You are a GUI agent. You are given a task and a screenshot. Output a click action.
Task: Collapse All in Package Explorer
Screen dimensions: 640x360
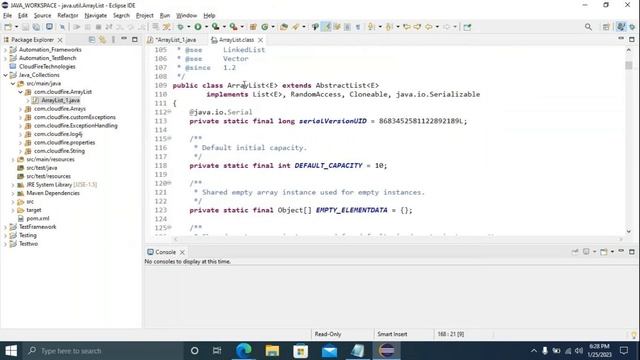92,40
